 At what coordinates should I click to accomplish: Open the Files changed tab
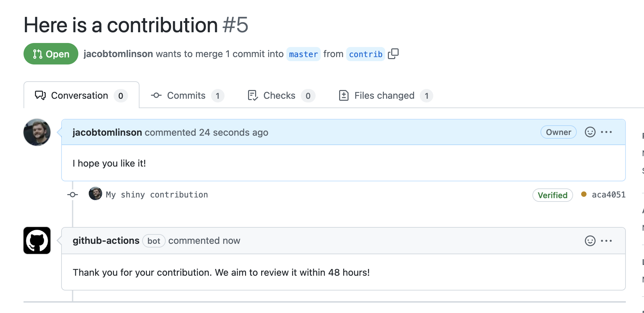[384, 95]
